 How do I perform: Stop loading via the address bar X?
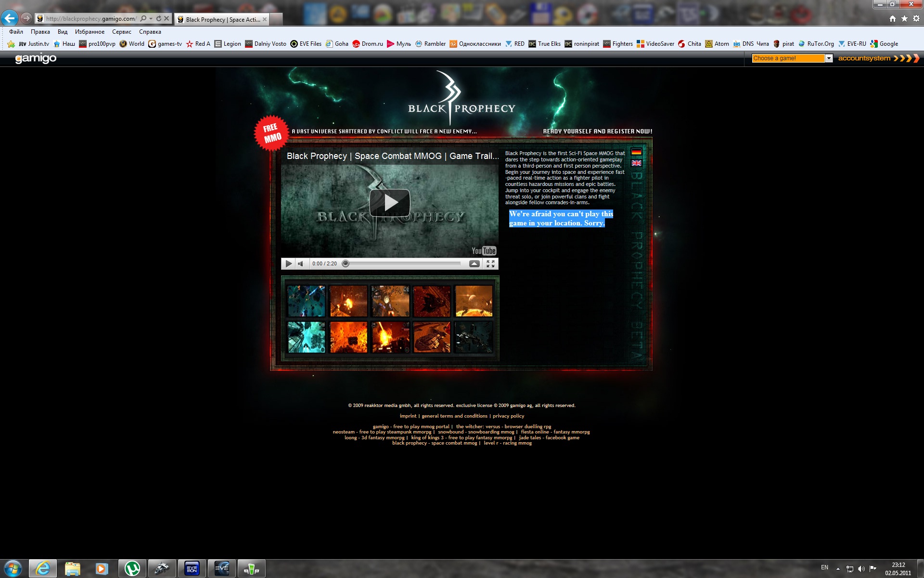(x=167, y=18)
